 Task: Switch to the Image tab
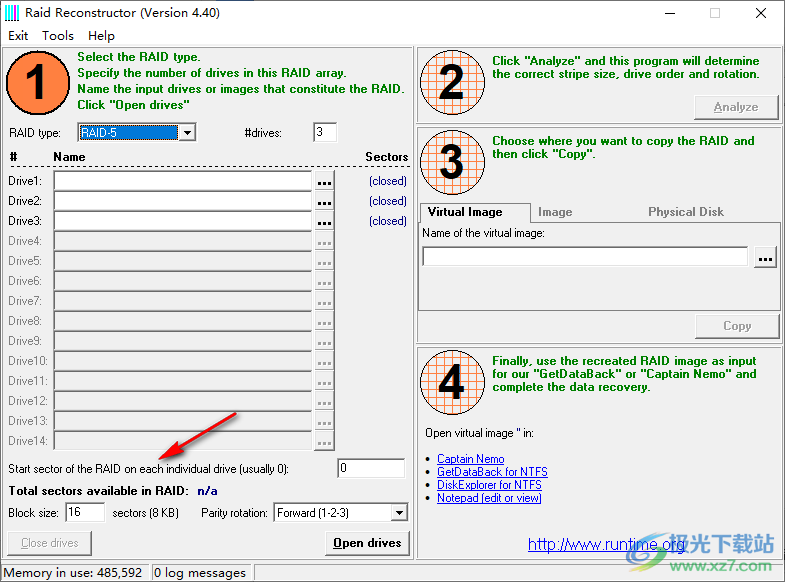pyautogui.click(x=555, y=212)
